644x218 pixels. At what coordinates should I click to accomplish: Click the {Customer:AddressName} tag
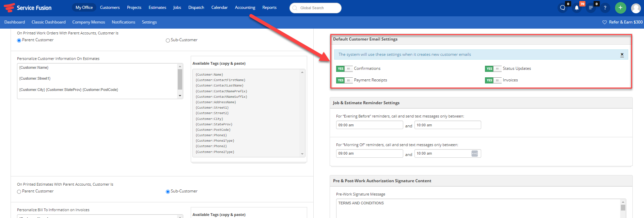click(x=216, y=102)
